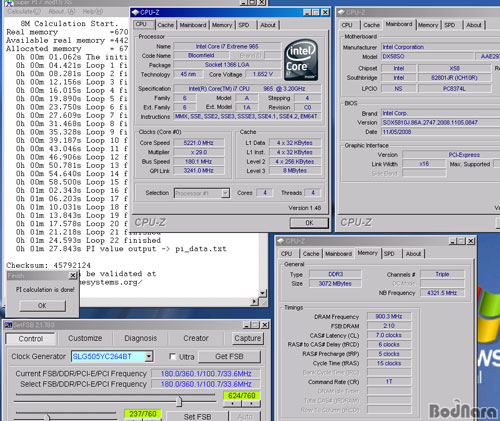Open Cache tab in Mainboard CPU-Z window
The width and height of the screenshot is (500, 421).
pyautogui.click(x=371, y=25)
